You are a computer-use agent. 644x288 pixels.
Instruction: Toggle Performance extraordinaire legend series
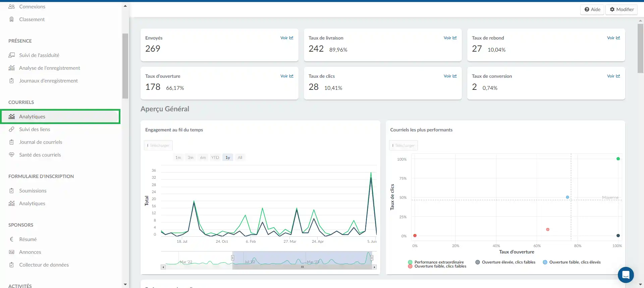point(436,262)
